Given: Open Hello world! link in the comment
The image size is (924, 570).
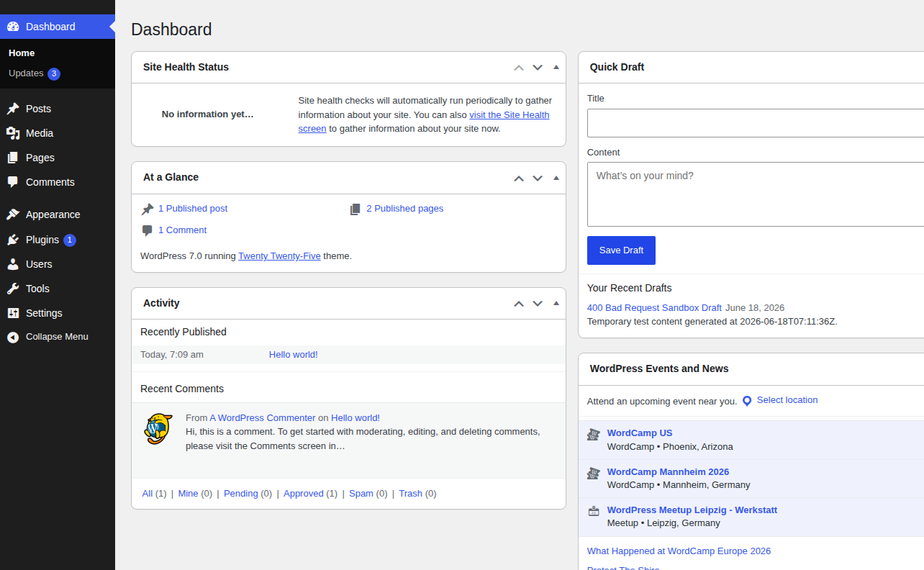Looking at the screenshot, I should [355, 418].
